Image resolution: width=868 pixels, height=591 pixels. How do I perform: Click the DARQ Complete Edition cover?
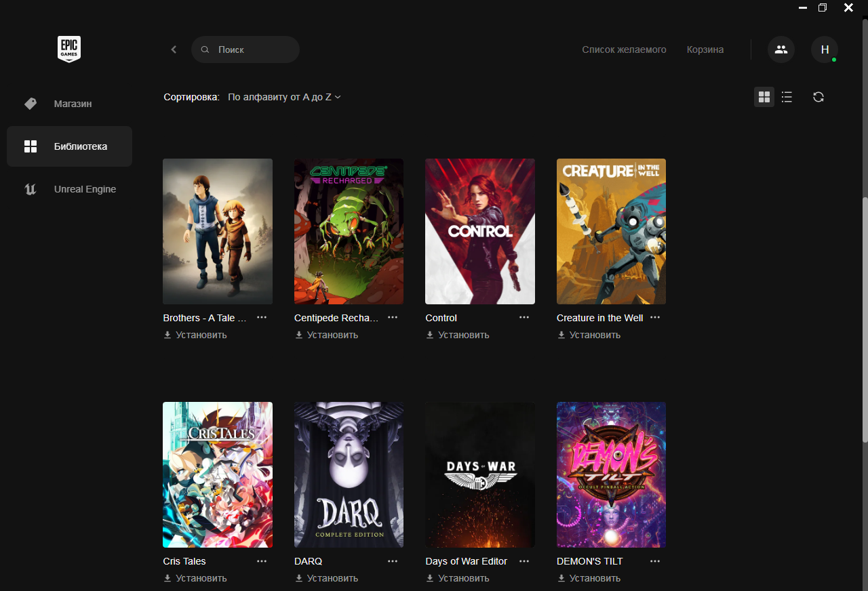[349, 474]
